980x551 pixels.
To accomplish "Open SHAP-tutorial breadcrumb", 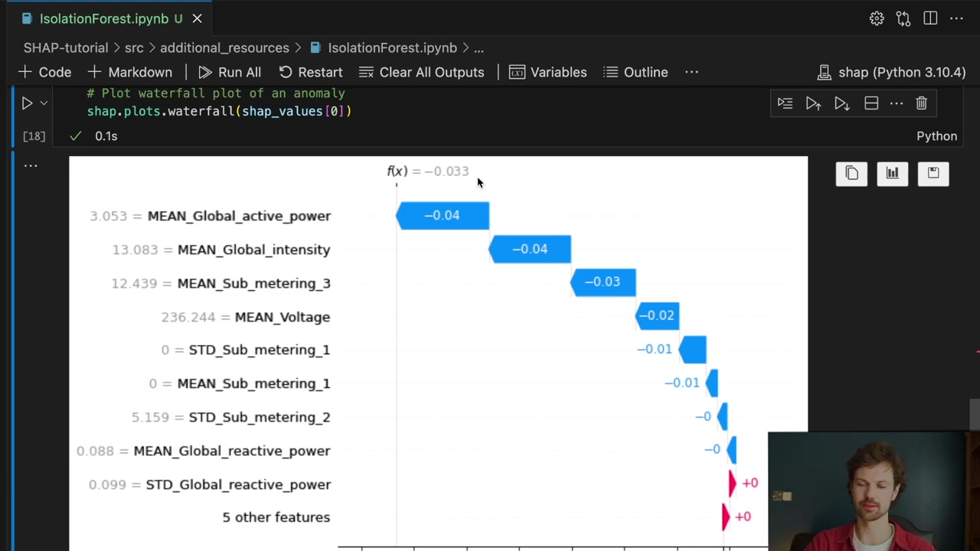I will [x=66, y=47].
